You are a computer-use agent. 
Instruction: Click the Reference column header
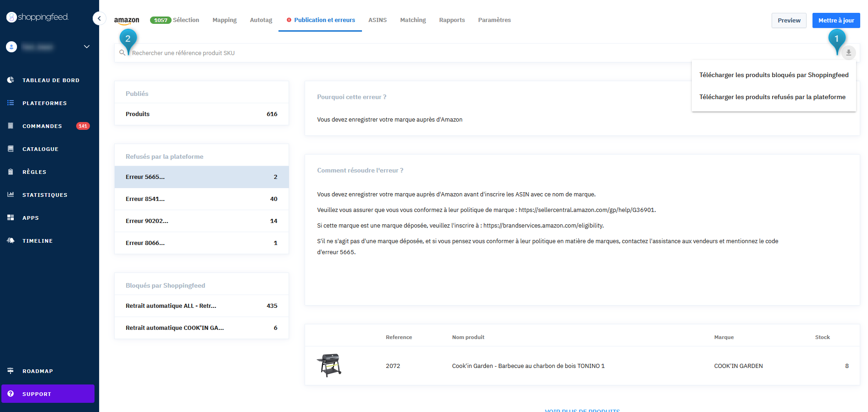(399, 337)
